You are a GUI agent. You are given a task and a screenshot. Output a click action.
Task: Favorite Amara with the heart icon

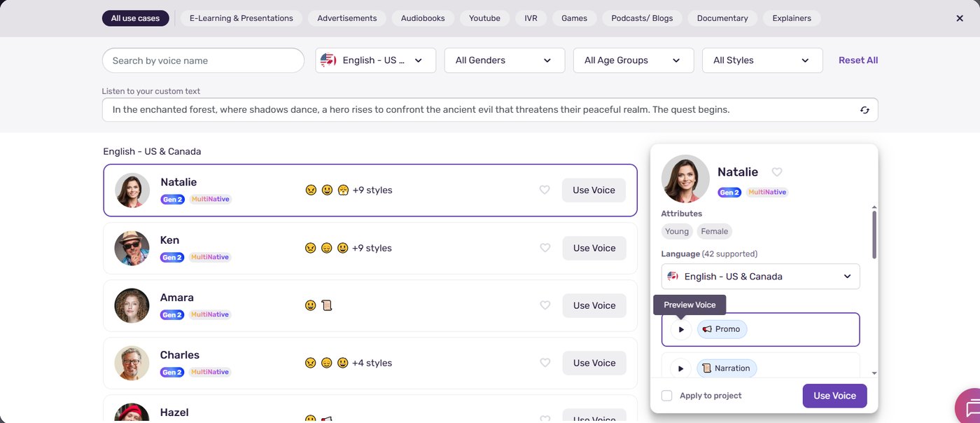coord(545,305)
